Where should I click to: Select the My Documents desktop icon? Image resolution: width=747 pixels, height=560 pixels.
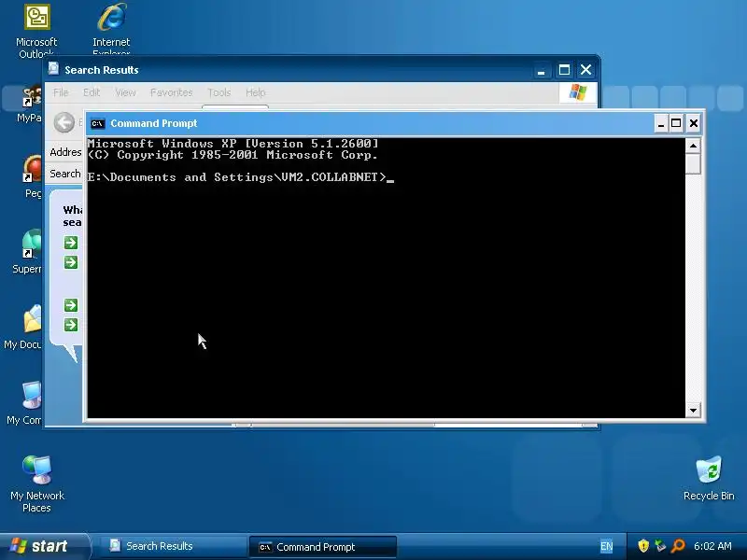[x=24, y=327]
